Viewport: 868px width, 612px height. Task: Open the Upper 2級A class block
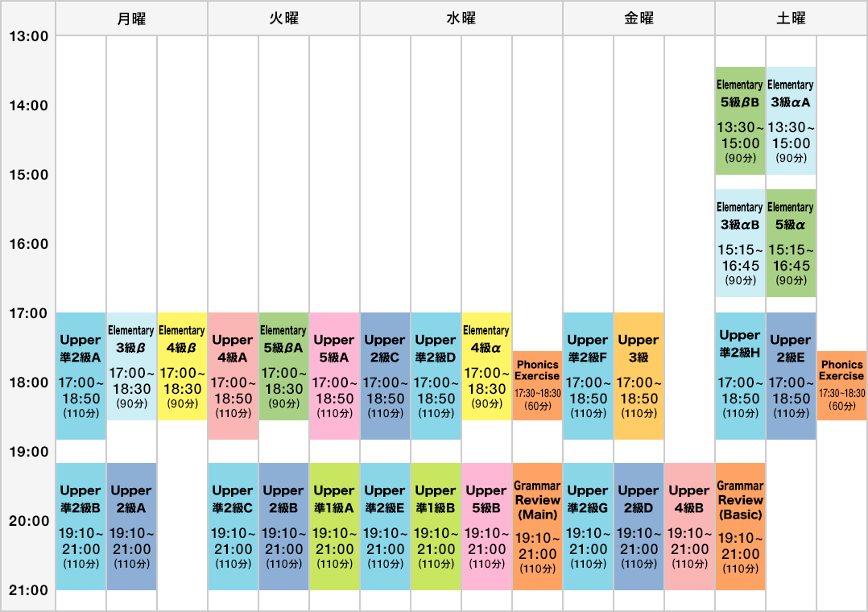(131, 527)
